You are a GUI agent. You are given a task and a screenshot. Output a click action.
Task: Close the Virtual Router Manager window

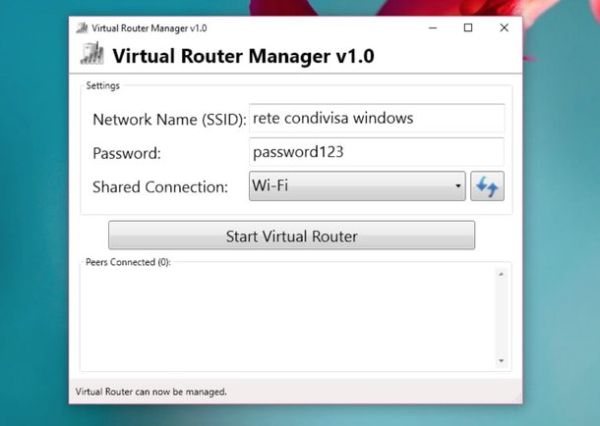pos(504,28)
